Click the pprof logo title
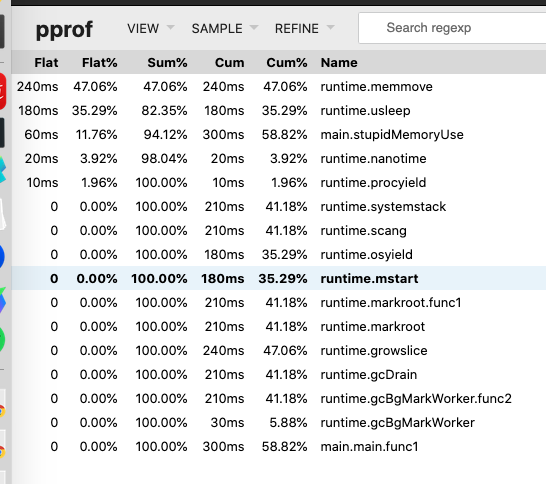Screen dimensions: 546x484 (64, 29)
